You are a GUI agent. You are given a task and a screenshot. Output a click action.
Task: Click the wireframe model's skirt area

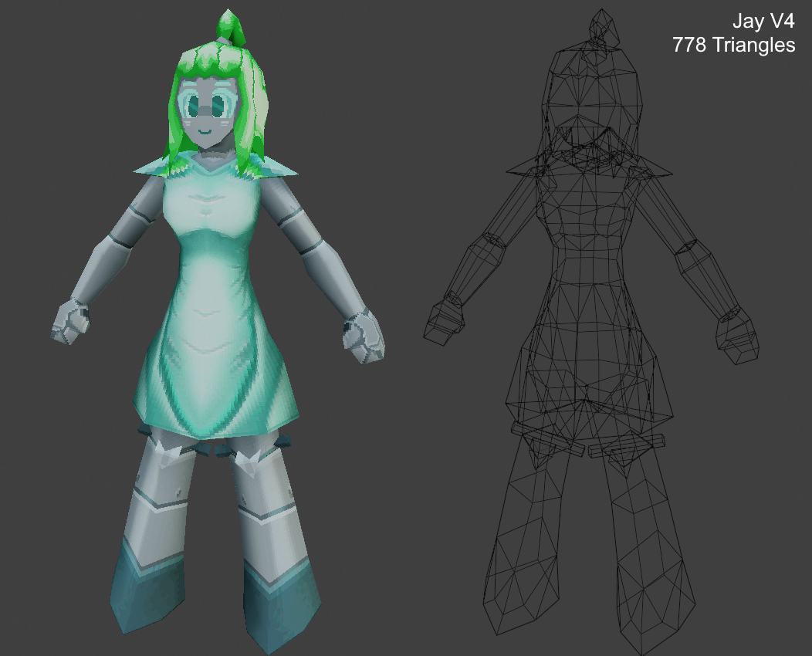[x=588, y=370]
